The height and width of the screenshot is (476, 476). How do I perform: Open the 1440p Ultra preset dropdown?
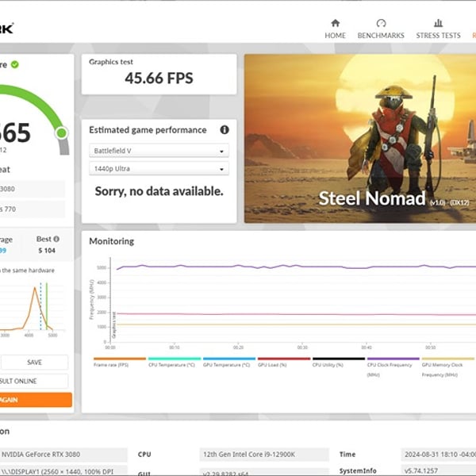pyautogui.click(x=159, y=169)
